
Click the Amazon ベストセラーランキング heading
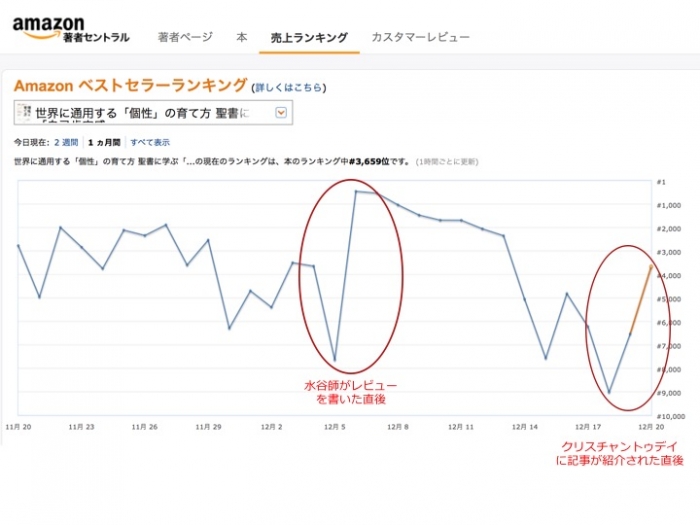pos(130,85)
